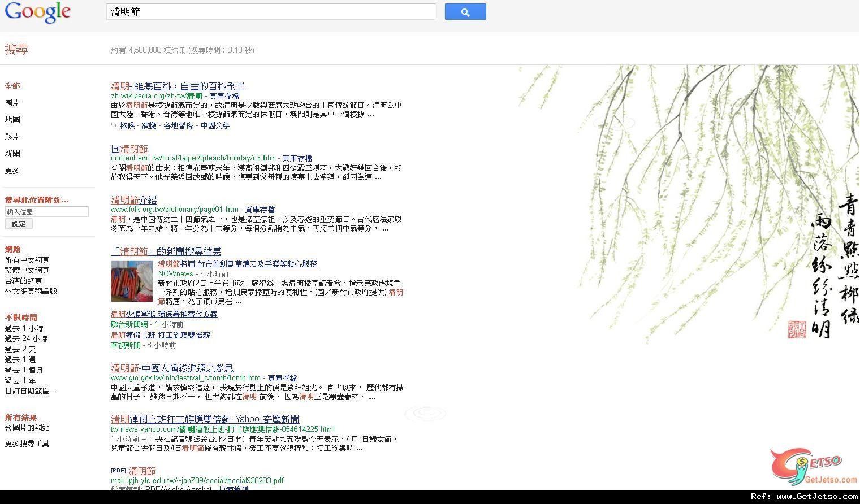Click 演變 sitelink under Wikipedia result
This screenshot has width=860, height=504.
tap(149, 125)
